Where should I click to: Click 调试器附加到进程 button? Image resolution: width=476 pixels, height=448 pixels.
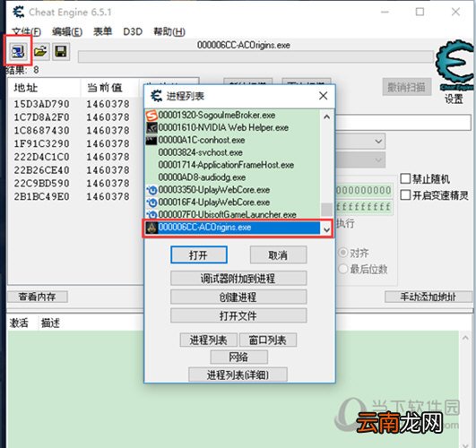[238, 279]
